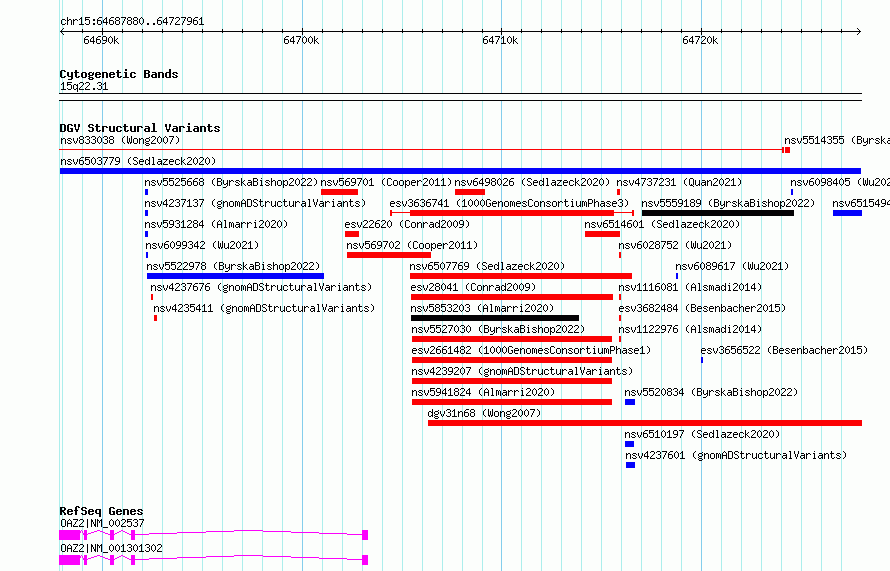Click the RefSeq Genes track title
Screen dimensions: 890x571
[101, 511]
